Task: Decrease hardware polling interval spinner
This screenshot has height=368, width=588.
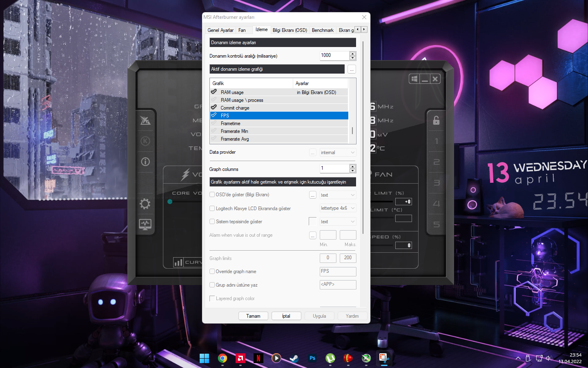Action: [x=353, y=58]
